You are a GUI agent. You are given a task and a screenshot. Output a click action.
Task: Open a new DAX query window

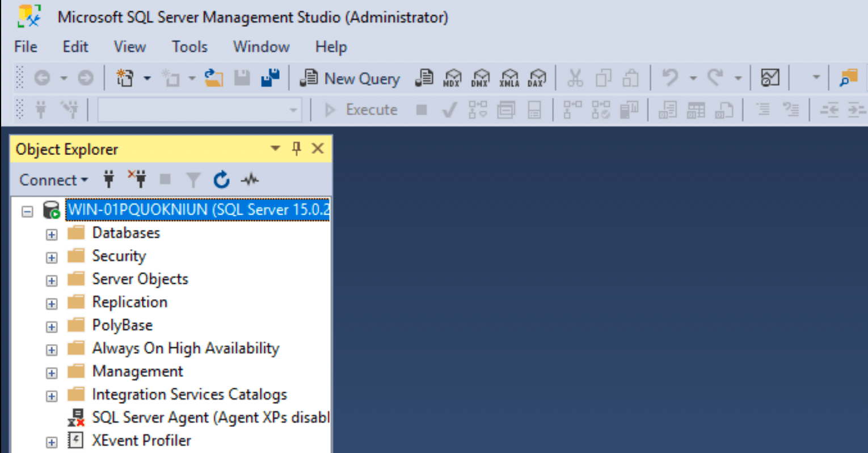coord(536,78)
